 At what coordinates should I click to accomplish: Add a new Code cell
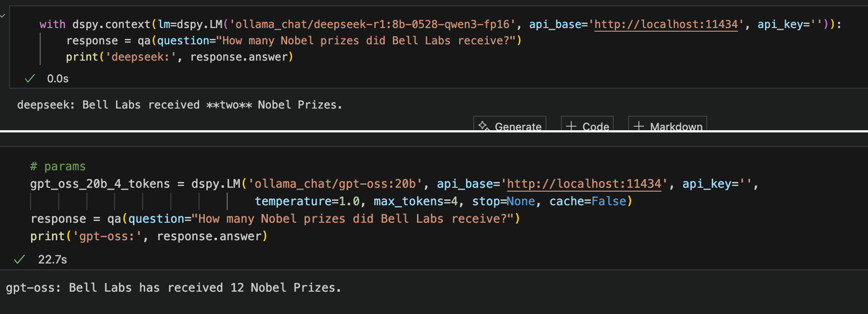click(x=588, y=126)
